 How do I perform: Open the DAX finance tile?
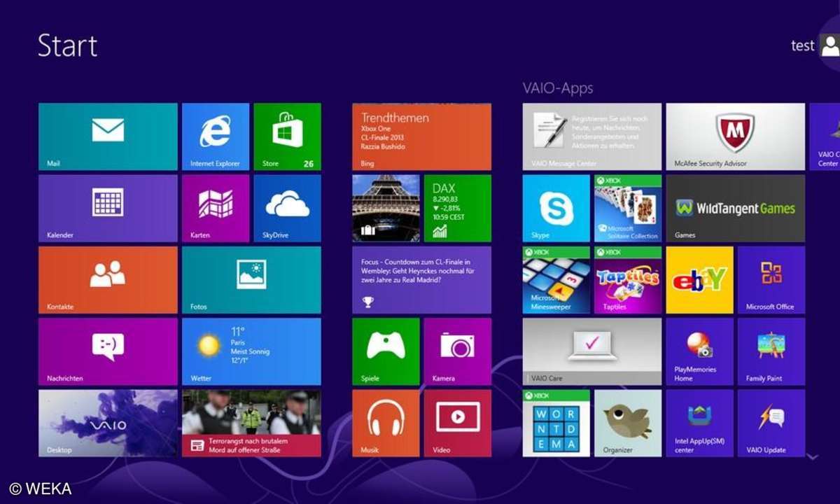coord(458,209)
